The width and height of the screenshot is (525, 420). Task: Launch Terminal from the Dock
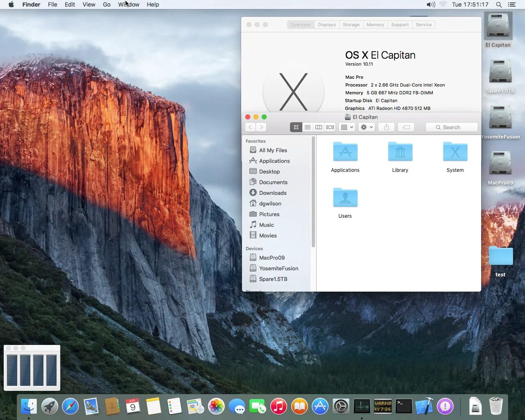(403, 406)
